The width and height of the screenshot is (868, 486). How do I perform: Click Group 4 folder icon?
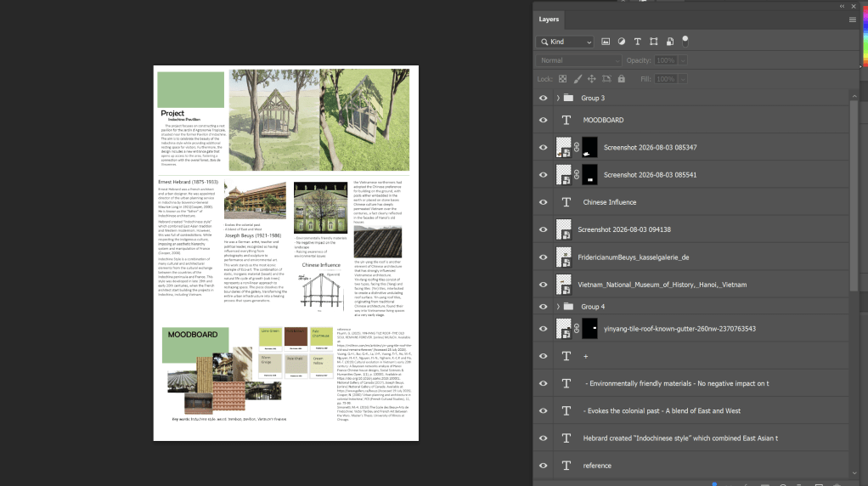coord(568,307)
